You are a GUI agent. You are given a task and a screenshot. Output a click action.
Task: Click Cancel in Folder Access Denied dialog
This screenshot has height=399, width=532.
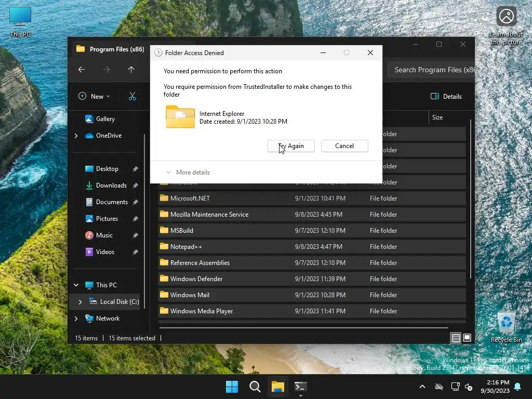coord(344,146)
